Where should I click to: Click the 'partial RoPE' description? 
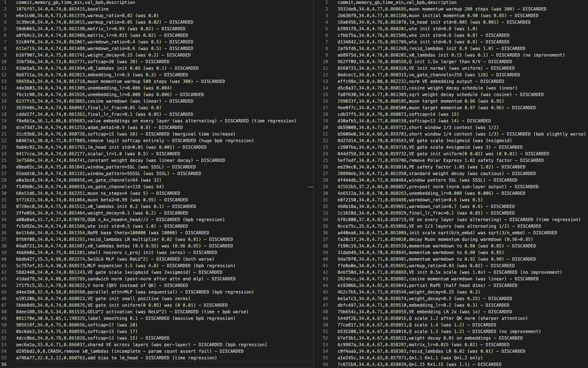425,285
